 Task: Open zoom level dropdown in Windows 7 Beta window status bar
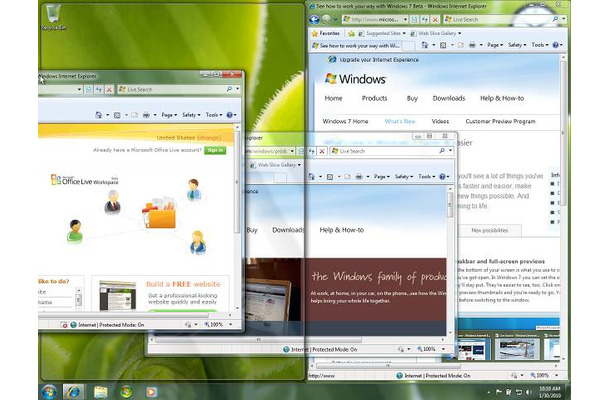(556, 375)
